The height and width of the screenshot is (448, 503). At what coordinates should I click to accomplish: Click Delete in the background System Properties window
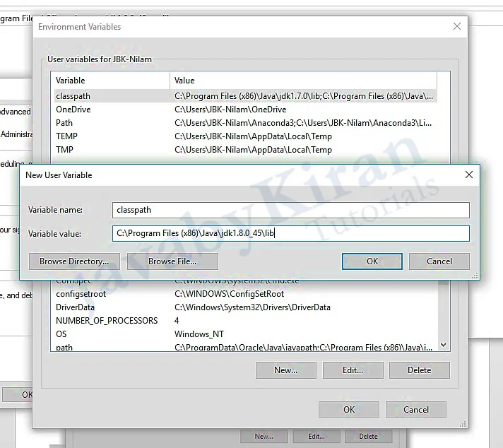pyautogui.click(x=368, y=437)
